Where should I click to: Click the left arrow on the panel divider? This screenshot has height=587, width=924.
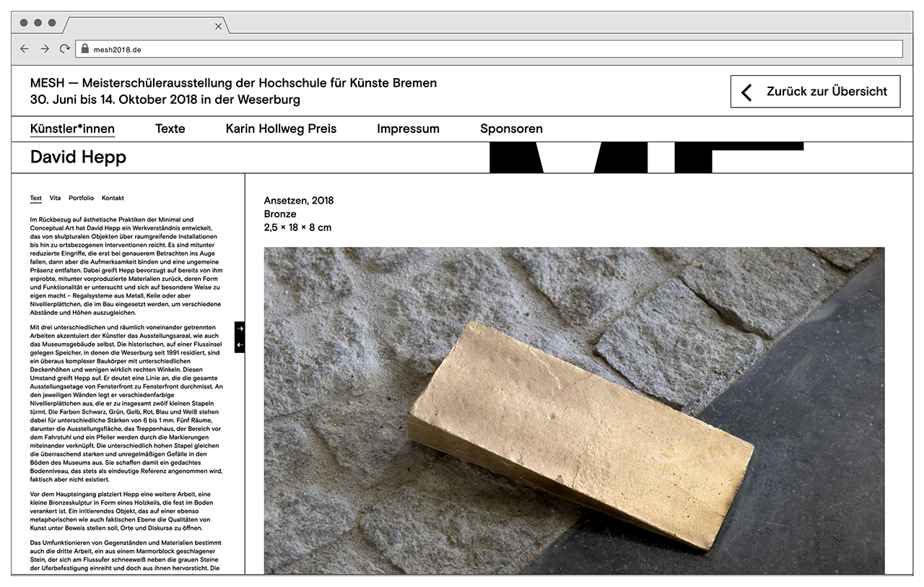click(240, 345)
